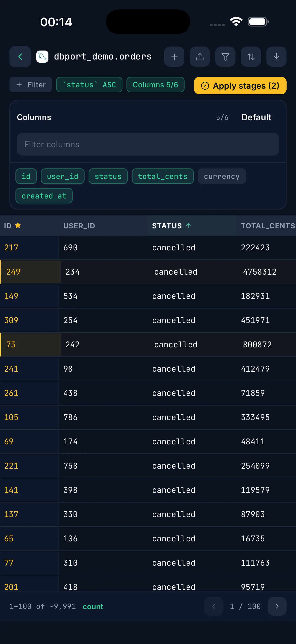
Task: Sort by the TOTAL_CENTS column header
Action: pos(266,225)
